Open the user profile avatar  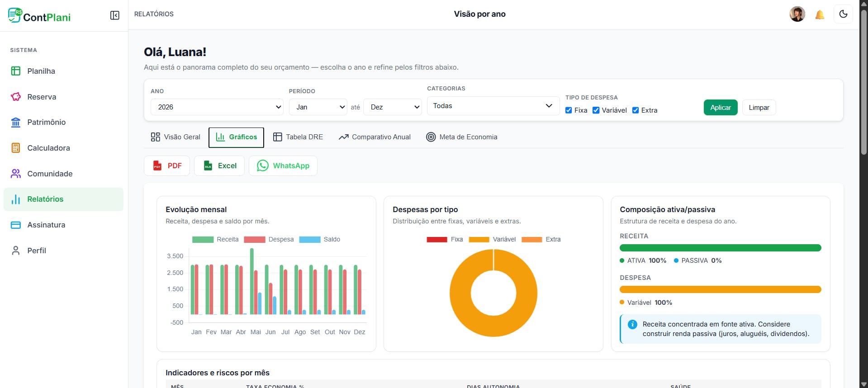tap(797, 14)
